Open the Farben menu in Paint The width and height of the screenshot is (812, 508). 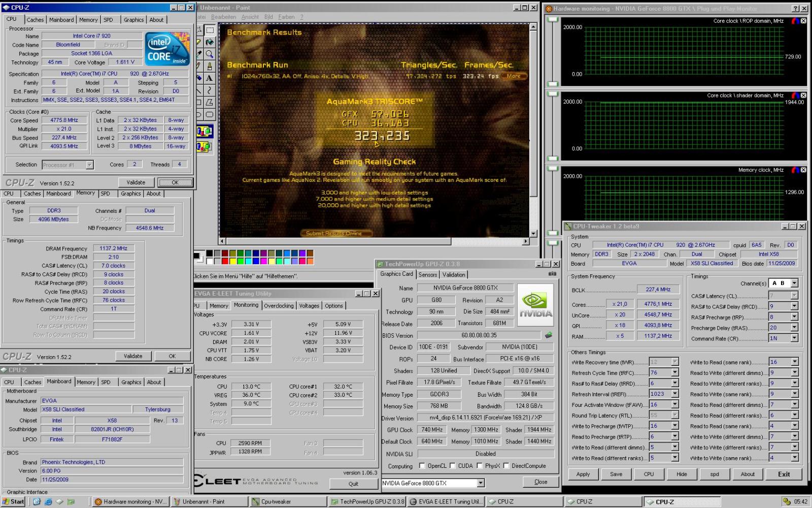pyautogui.click(x=286, y=17)
